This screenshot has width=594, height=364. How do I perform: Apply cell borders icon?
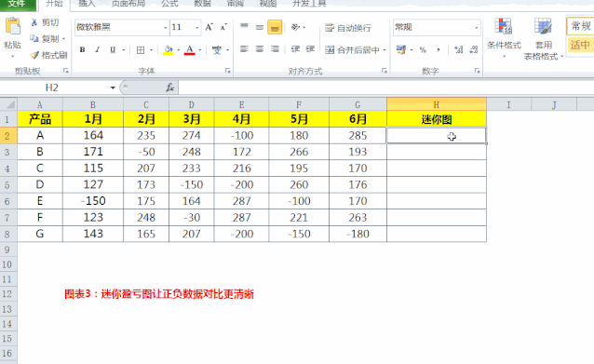[x=141, y=49]
